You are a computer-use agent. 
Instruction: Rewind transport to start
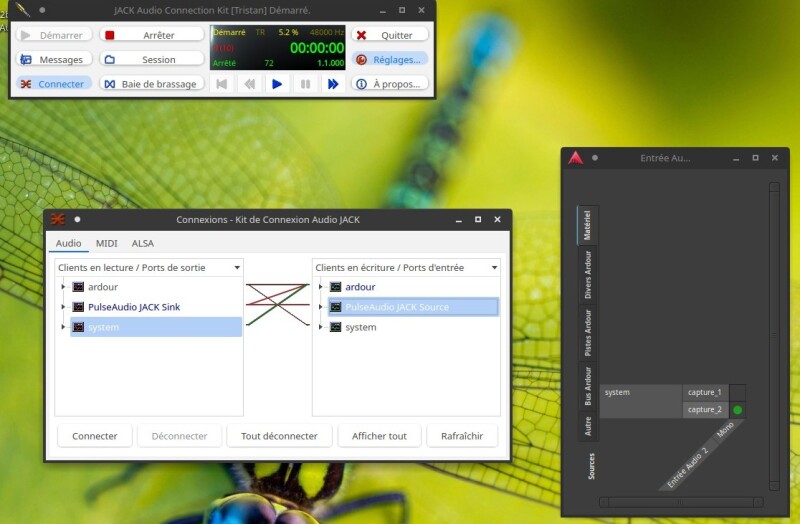tap(221, 84)
